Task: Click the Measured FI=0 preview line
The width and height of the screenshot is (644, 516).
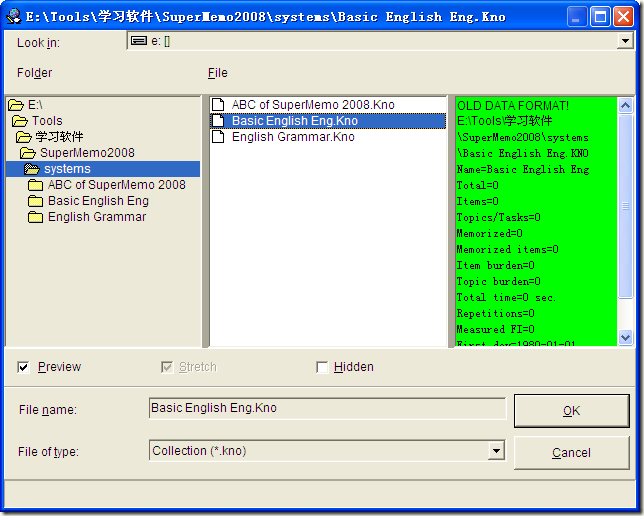Action: coord(496,329)
